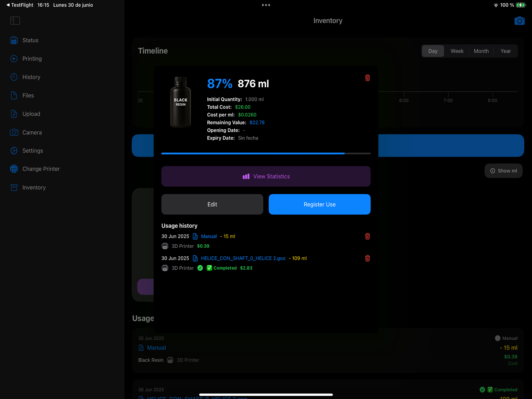Open the HELICE_CON_SHAFT_0_HELICE 2.goo file link
The image size is (532, 399).
point(243,258)
